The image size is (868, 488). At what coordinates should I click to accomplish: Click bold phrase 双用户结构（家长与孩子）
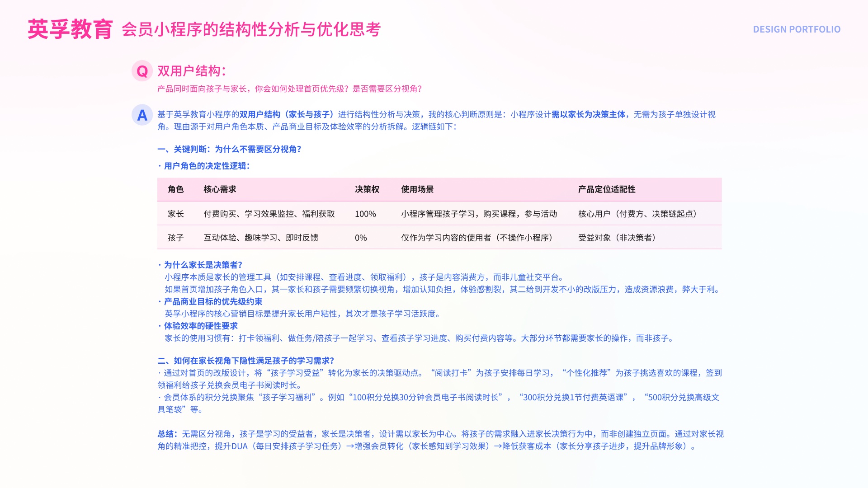point(288,114)
